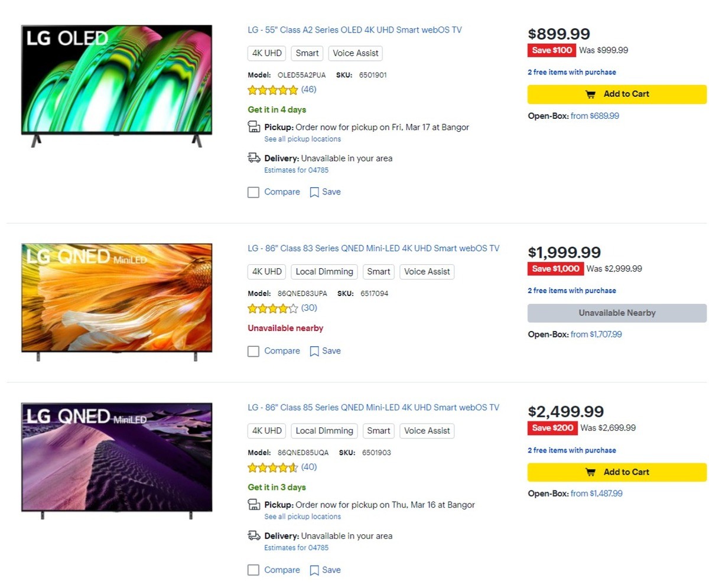
Task: Save the LG 55" A2 OLED with bookmark icon
Action: pos(314,191)
